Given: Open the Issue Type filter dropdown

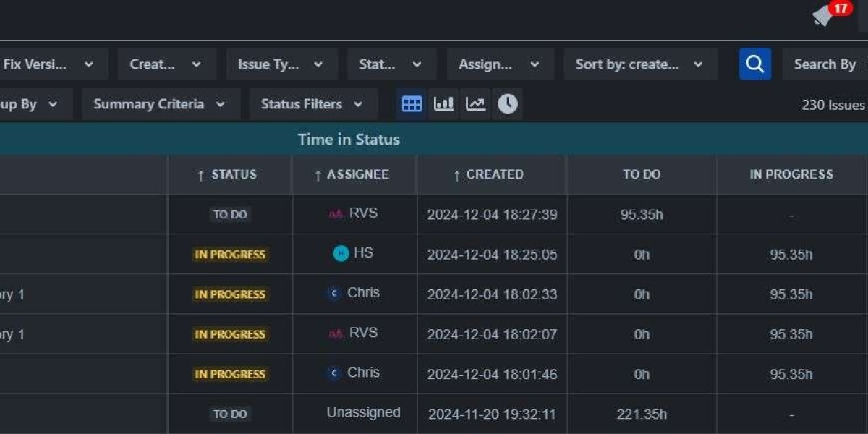Looking at the screenshot, I should click(x=281, y=64).
